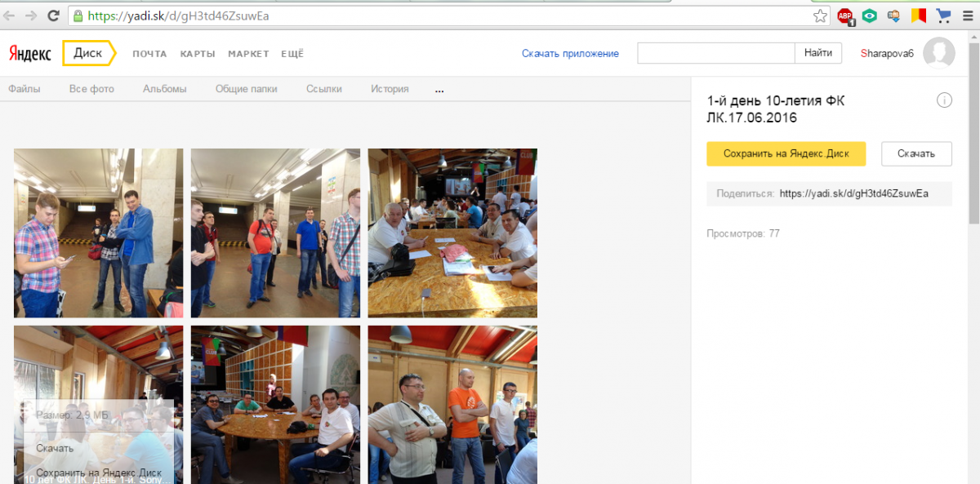Open the orange monitor extension icon
980x484 pixels.
pos(894,16)
